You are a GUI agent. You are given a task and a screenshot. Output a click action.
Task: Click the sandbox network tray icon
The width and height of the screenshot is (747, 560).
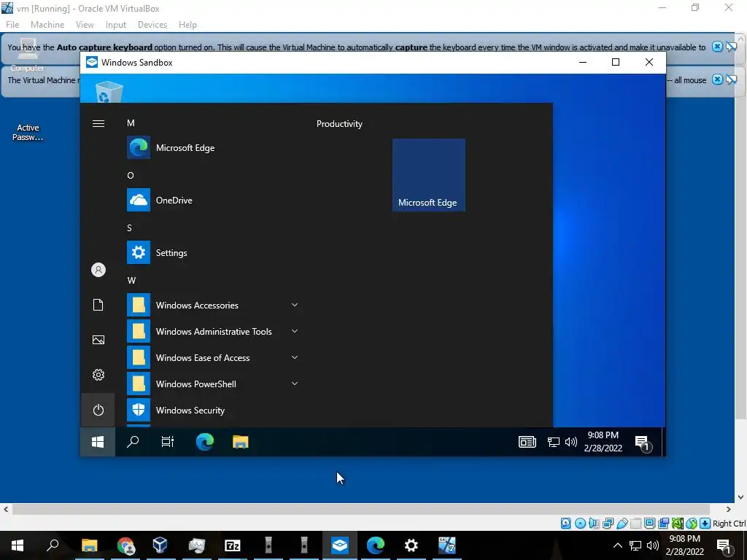553,443
